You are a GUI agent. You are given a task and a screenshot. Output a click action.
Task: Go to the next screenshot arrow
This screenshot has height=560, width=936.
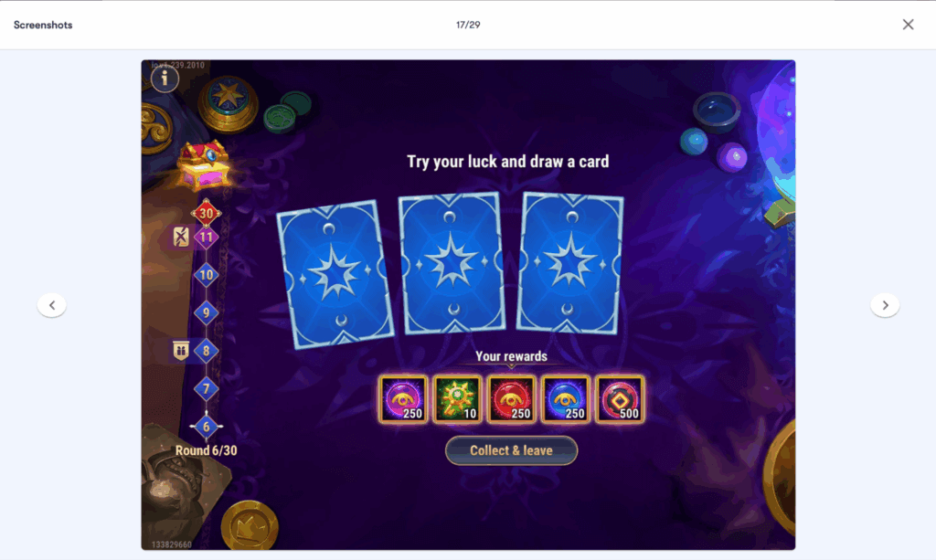point(885,305)
